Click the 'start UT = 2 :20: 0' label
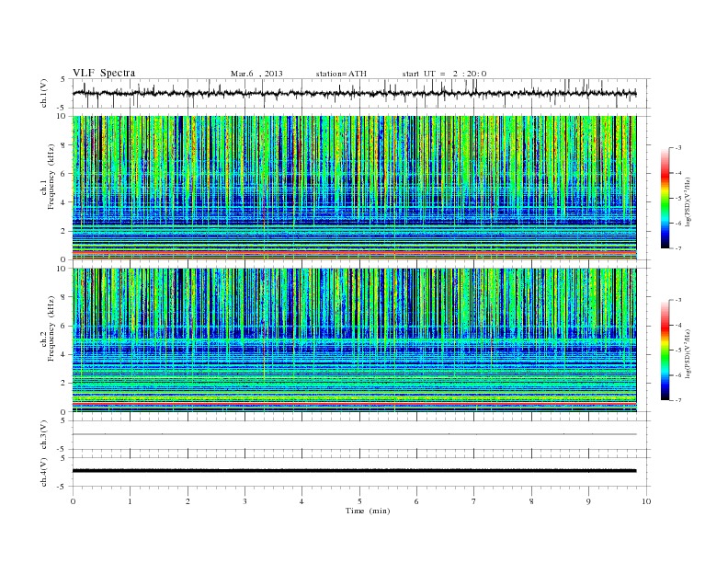 tap(444, 74)
